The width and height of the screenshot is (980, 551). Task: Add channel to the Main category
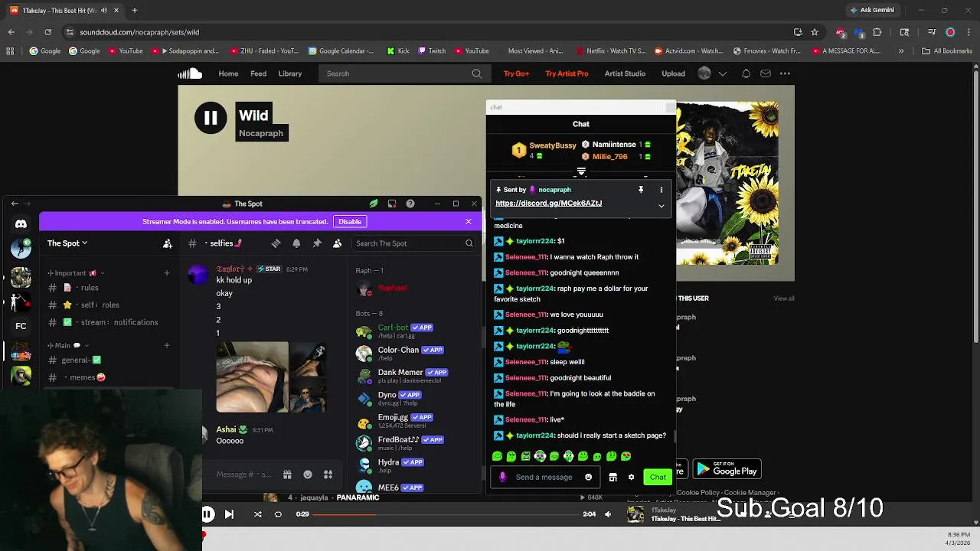[166, 346]
